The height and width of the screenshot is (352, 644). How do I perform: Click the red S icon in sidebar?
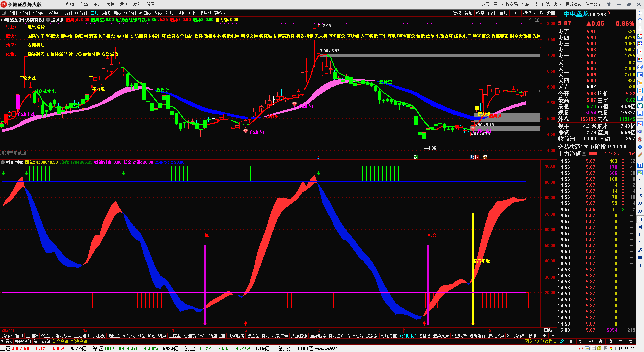640,139
